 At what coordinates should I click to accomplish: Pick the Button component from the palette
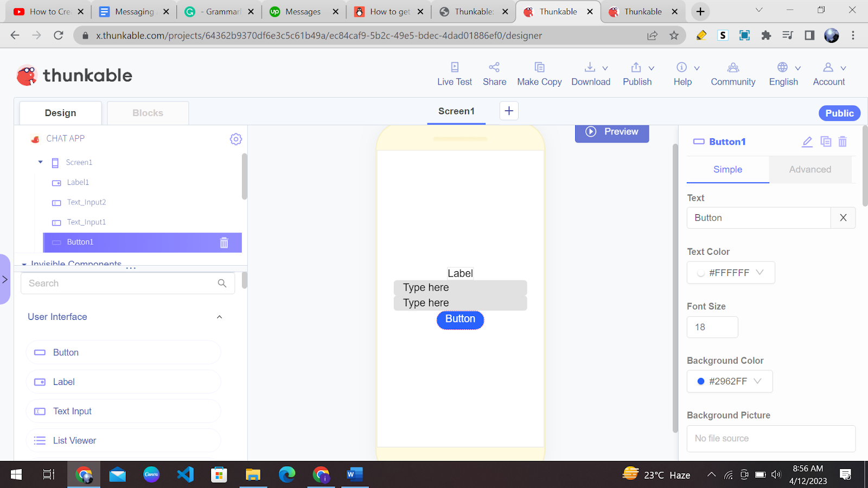123,352
